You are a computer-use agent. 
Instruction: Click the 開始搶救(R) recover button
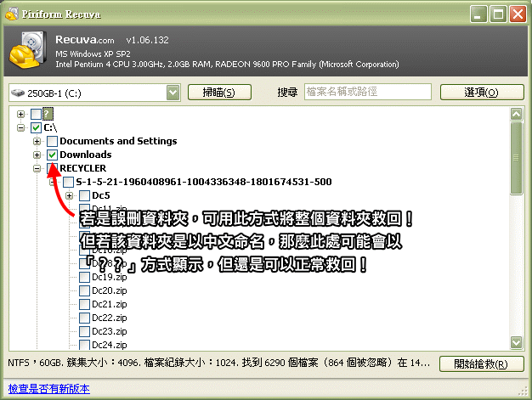481,364
